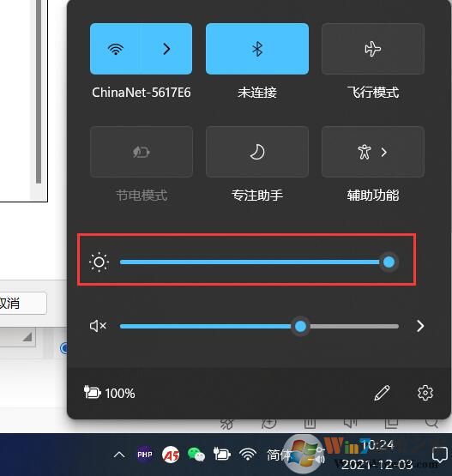The height and width of the screenshot is (476, 452).
Task: Expand Wi-Fi network list with the chevron
Action: point(166,49)
